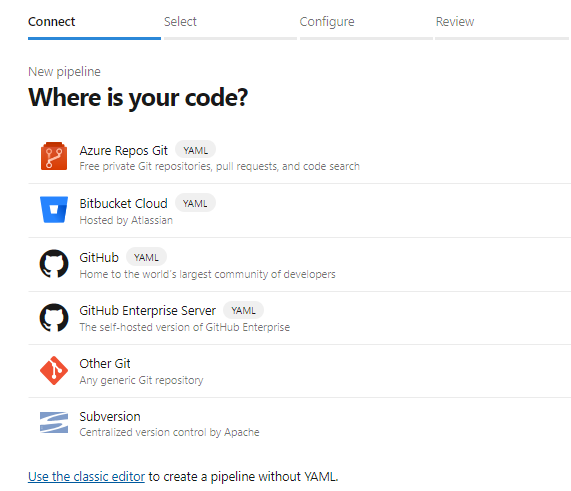Click 'Any generic Git repository' description
The width and height of the screenshot is (571, 491).
pyautogui.click(x=141, y=380)
